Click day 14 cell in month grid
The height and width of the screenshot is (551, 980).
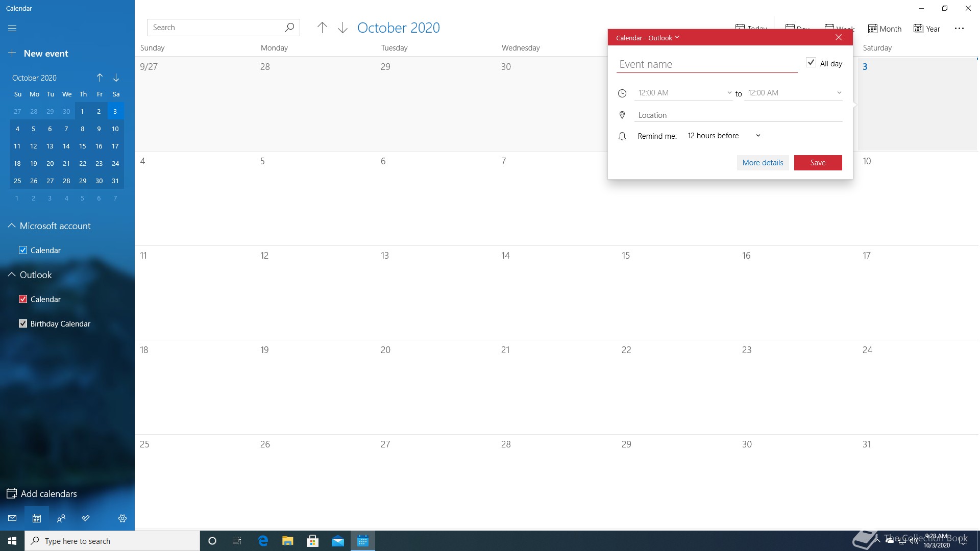click(x=556, y=293)
